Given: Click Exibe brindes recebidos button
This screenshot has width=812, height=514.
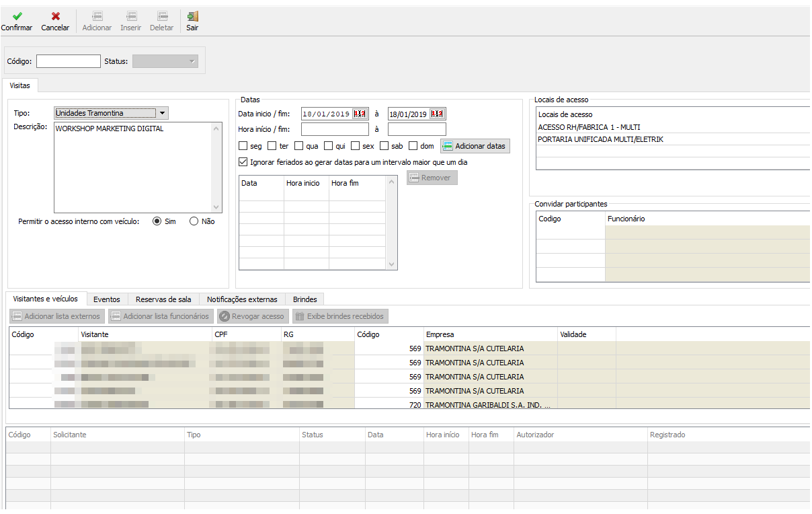Looking at the screenshot, I should click(x=339, y=316).
